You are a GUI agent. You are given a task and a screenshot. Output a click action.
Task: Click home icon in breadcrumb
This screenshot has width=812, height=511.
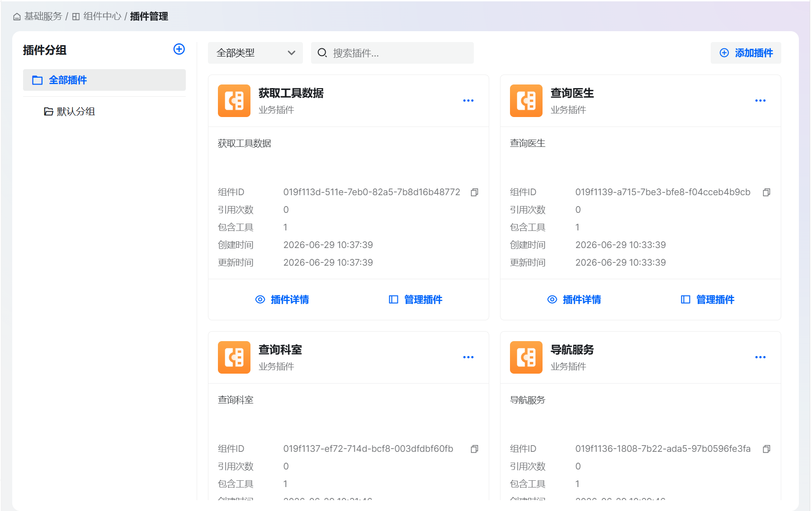pos(17,17)
